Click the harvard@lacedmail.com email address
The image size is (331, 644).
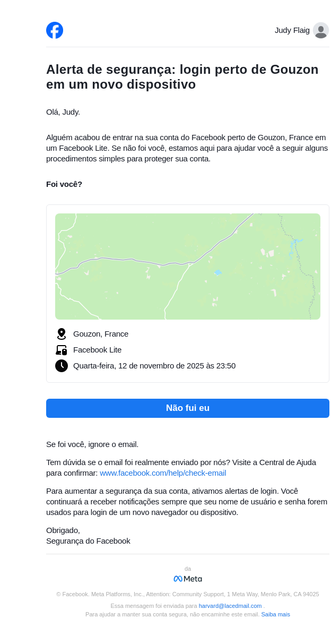point(230,606)
